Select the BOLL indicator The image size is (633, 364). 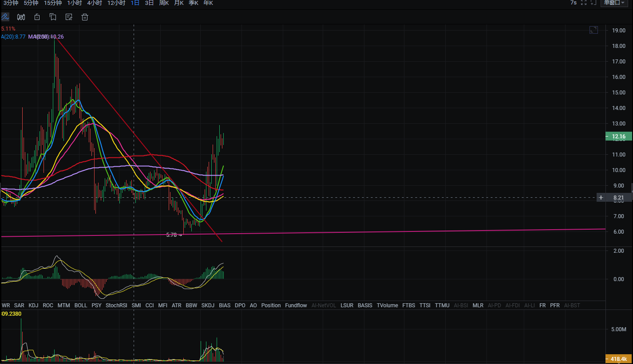click(81, 305)
